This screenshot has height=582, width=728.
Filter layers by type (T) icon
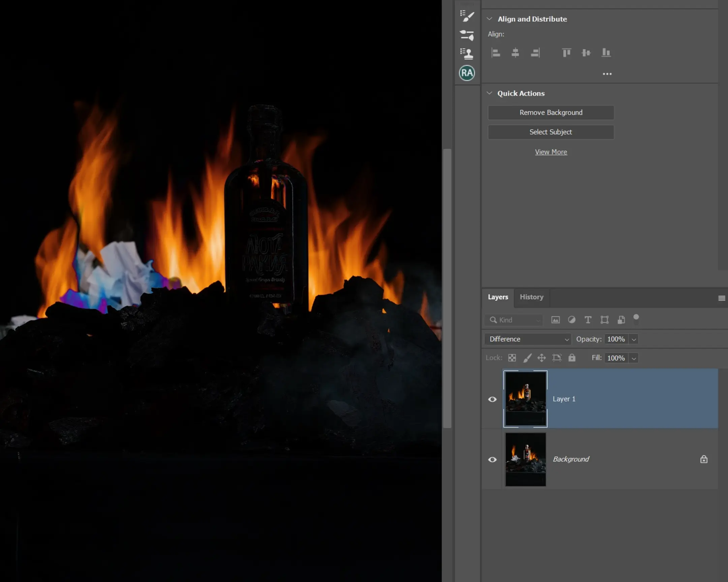coord(588,320)
